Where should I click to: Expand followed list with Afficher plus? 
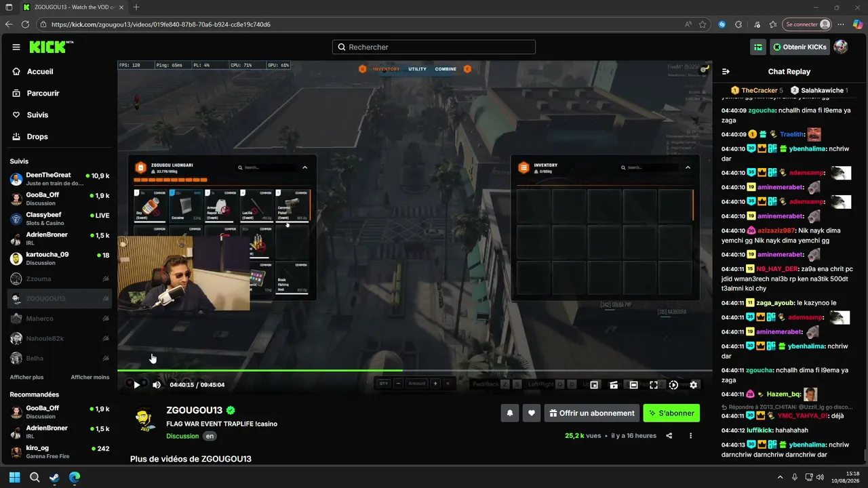[26, 378]
